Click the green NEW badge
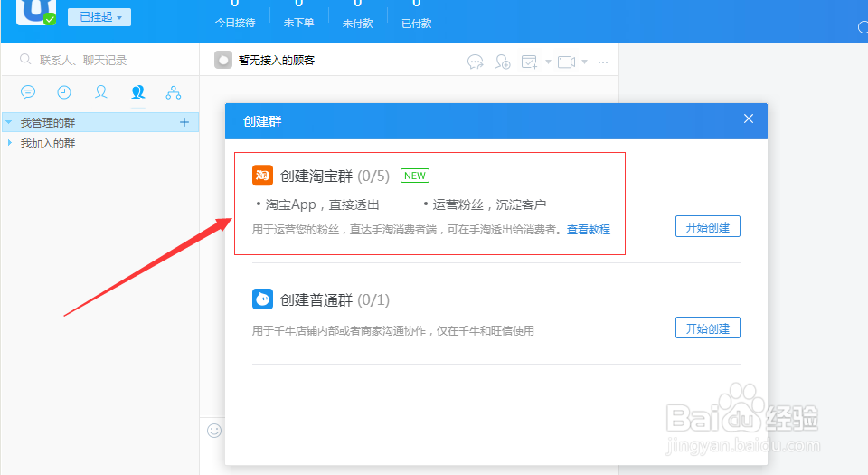 [x=415, y=176]
